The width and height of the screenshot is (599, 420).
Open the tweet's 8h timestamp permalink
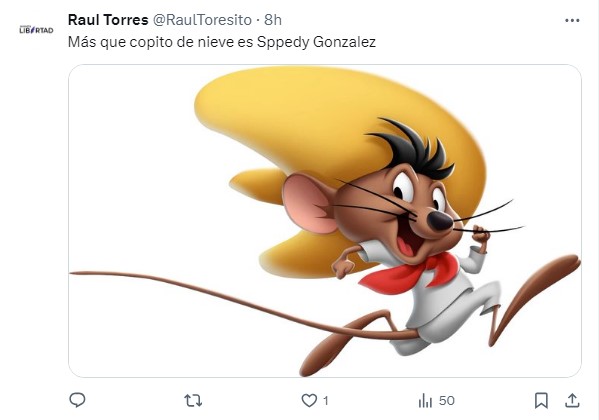(273, 20)
